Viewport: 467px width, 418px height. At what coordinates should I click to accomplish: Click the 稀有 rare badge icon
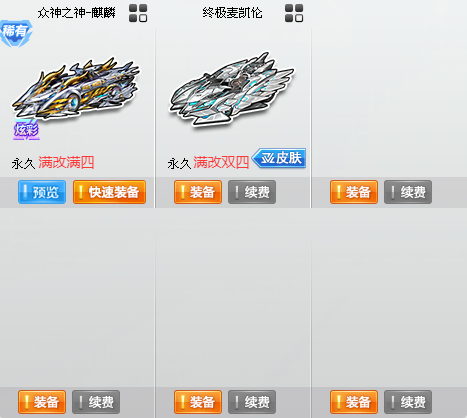point(16,33)
